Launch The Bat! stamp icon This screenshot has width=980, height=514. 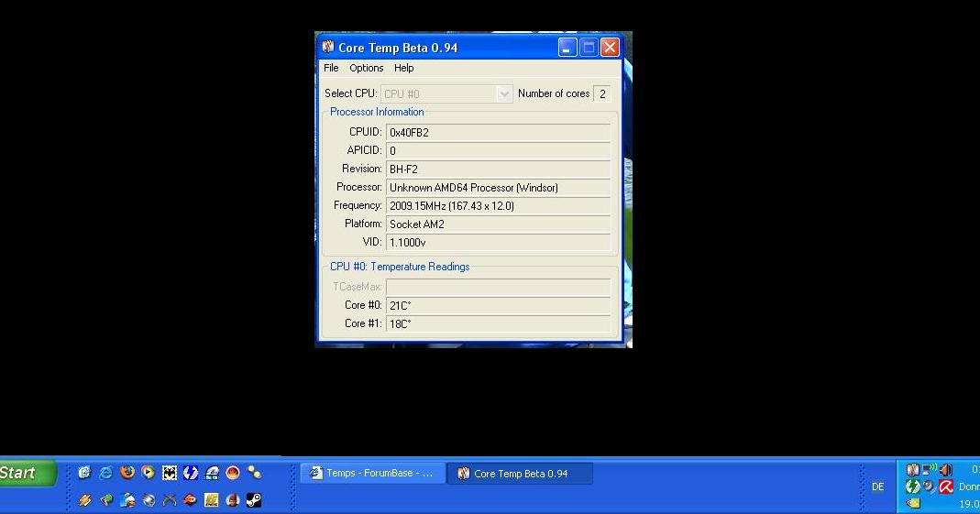170,473
